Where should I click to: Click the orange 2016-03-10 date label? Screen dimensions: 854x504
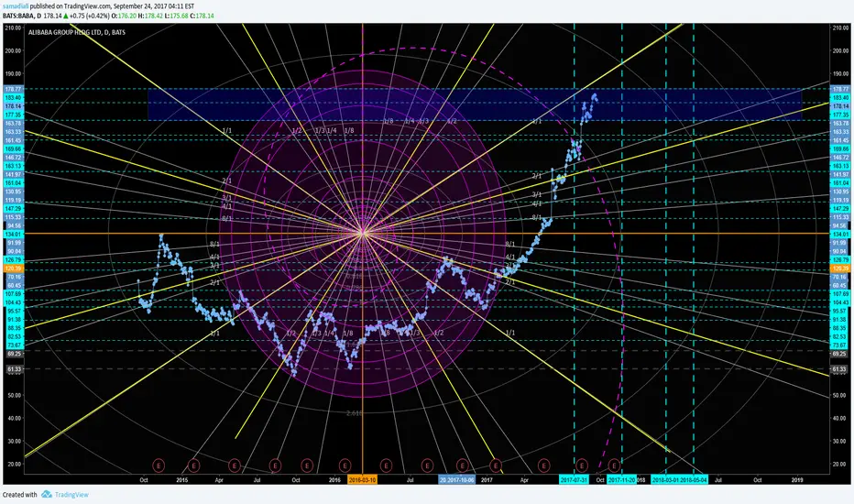click(x=362, y=480)
